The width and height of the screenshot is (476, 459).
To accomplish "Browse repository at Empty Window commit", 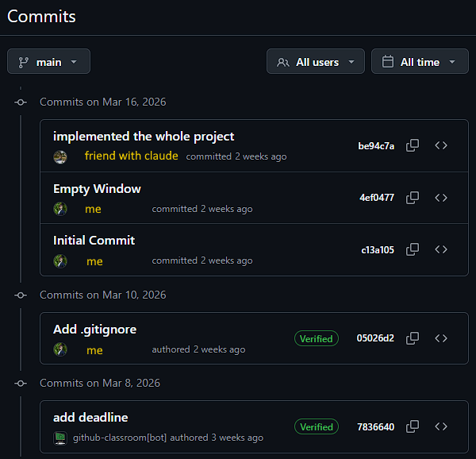I will click(441, 198).
